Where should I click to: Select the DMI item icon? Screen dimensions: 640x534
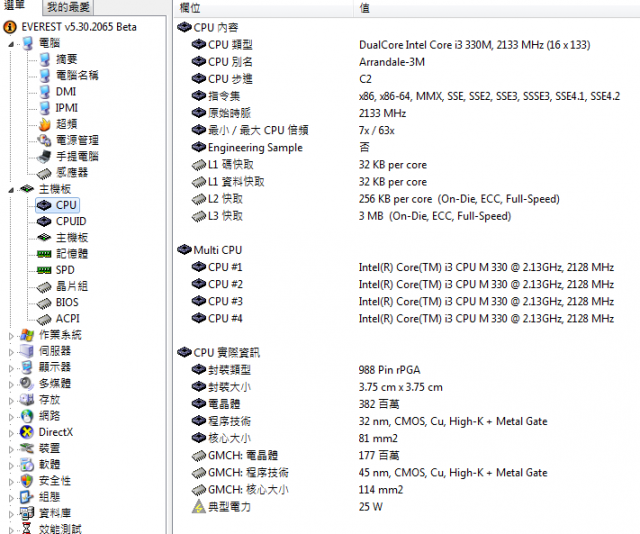[x=45, y=91]
